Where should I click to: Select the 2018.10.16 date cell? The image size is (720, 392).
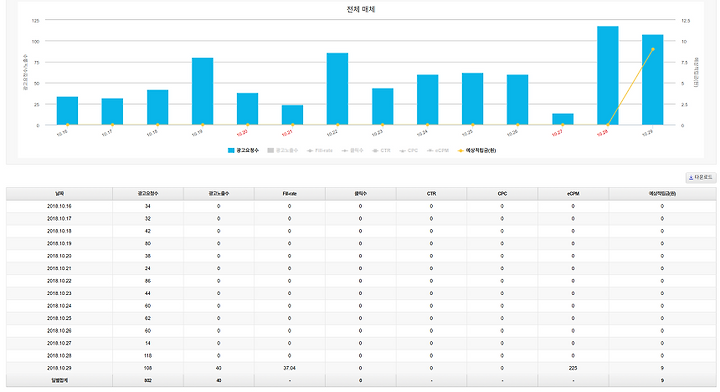pyautogui.click(x=59, y=207)
